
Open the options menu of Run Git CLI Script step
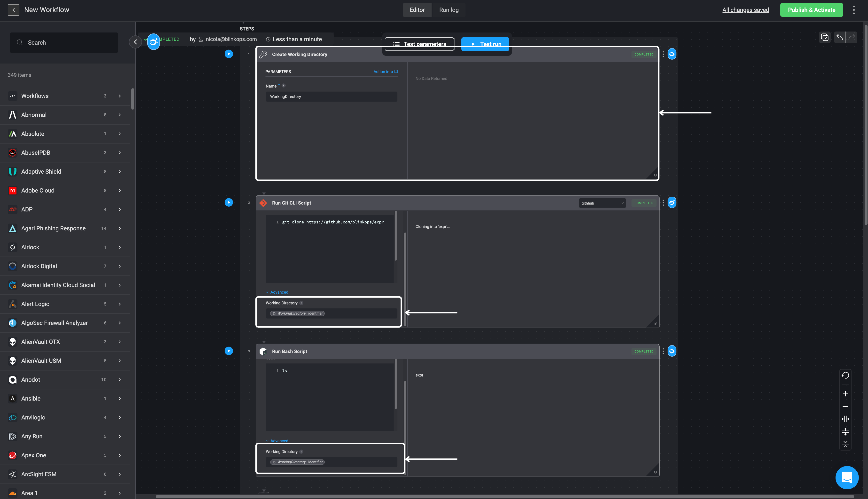663,203
